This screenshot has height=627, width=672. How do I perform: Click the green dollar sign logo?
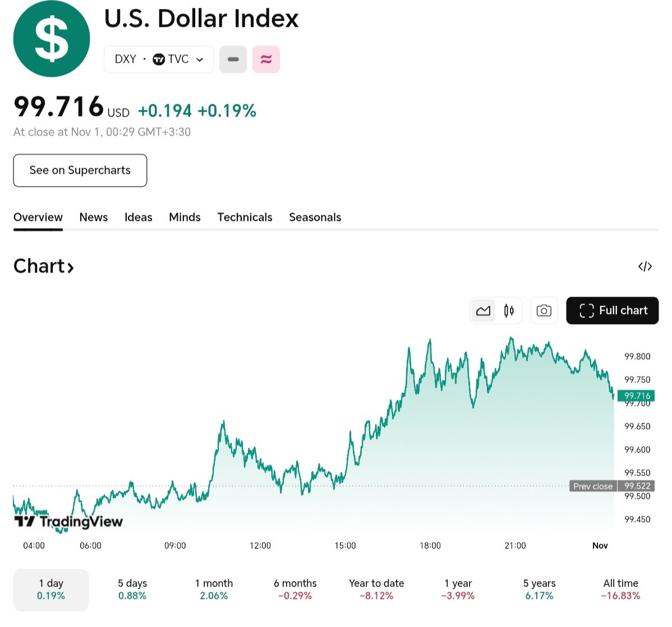(x=52, y=39)
